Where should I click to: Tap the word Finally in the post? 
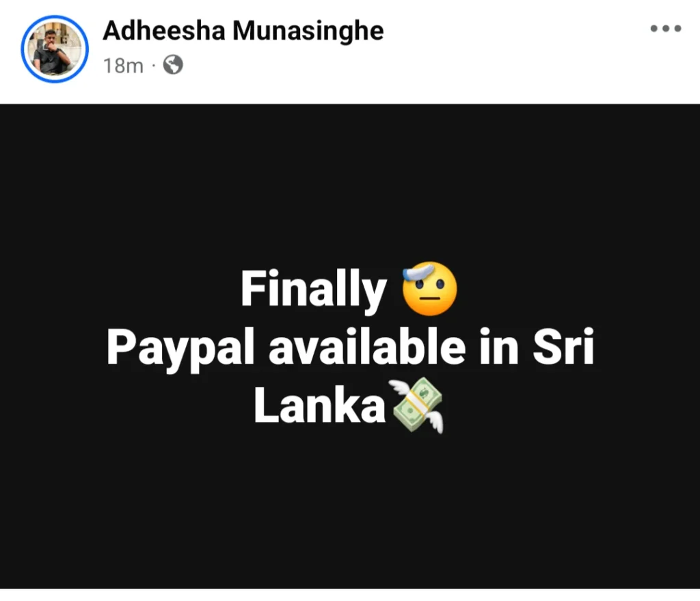(x=314, y=290)
